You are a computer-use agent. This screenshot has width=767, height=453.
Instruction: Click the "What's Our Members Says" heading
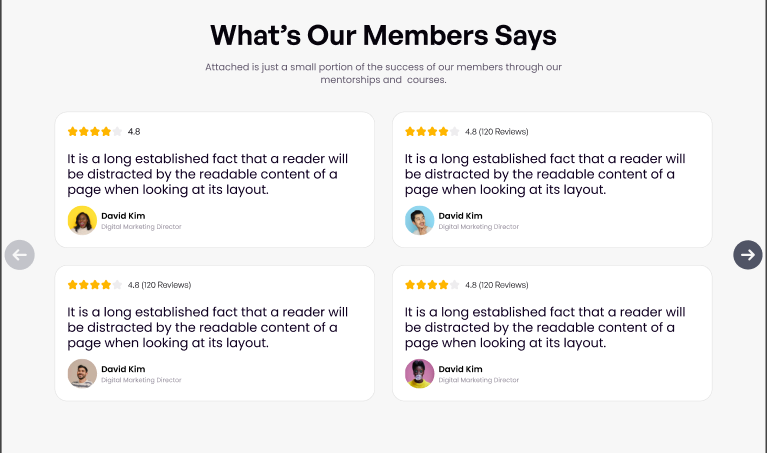click(383, 36)
